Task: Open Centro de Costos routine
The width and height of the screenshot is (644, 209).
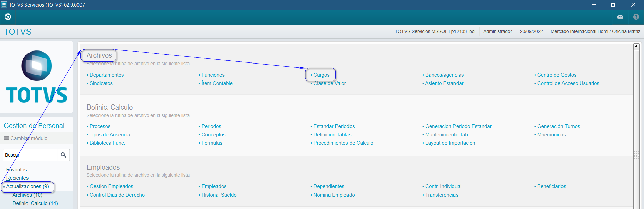Action: pyautogui.click(x=557, y=75)
